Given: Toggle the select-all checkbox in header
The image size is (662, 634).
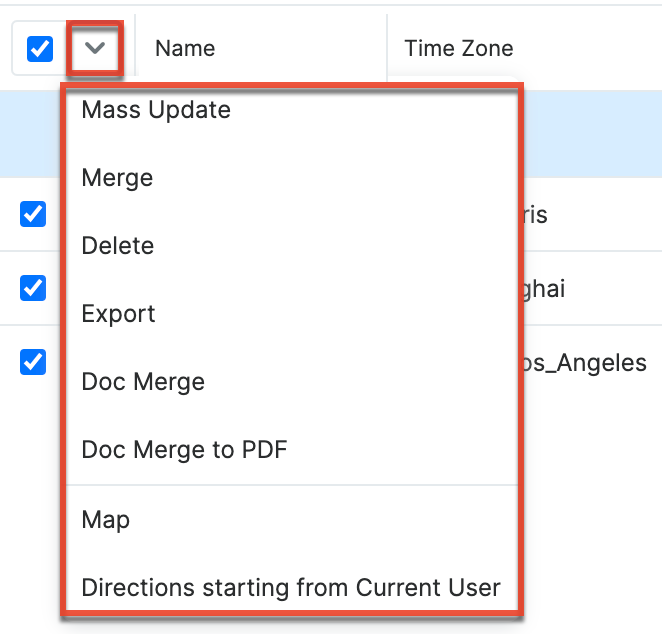Looking at the screenshot, I should [40, 48].
